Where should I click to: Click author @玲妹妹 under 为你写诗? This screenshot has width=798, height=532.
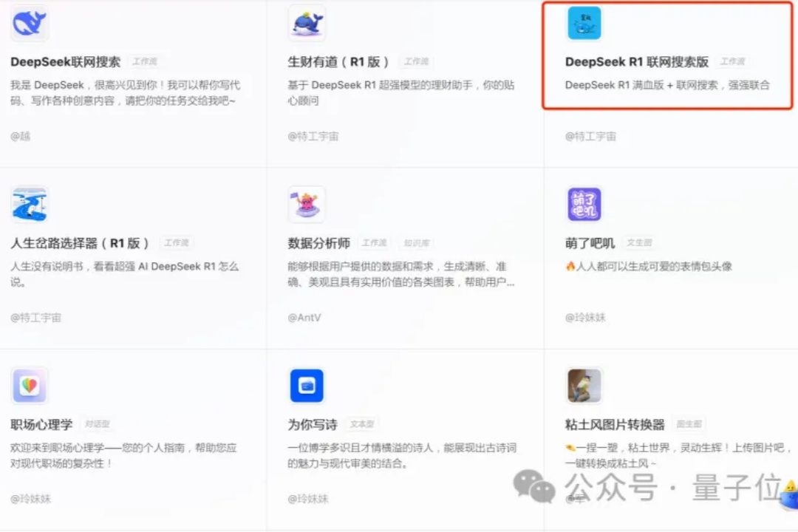pyautogui.click(x=308, y=499)
